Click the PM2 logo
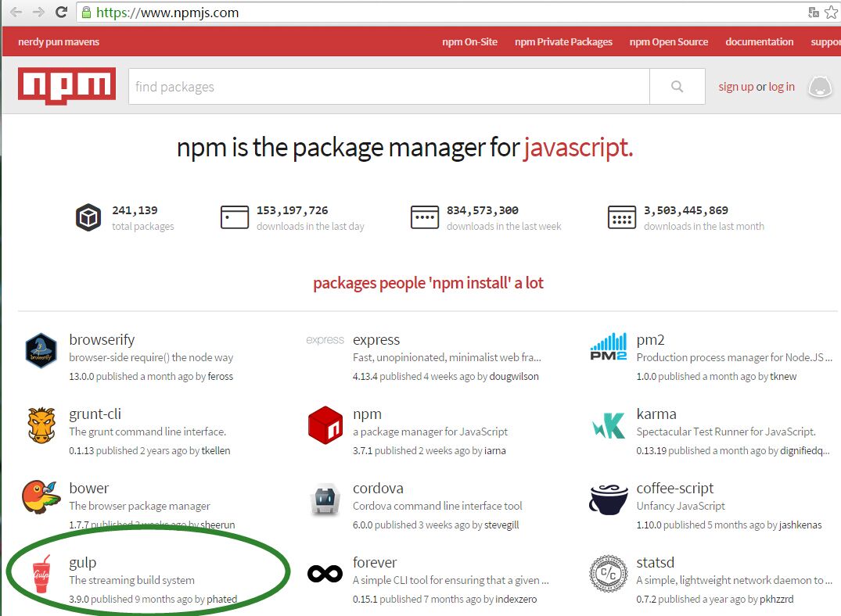This screenshot has height=616, width=841. click(608, 346)
